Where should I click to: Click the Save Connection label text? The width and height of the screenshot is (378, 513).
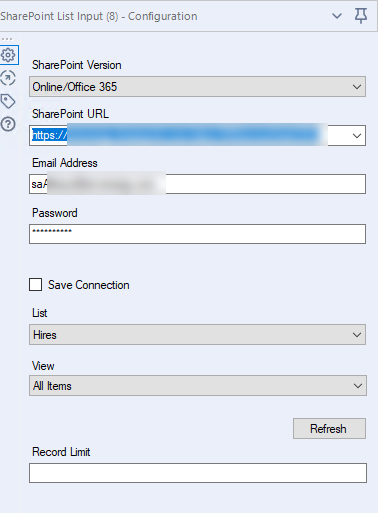pos(89,285)
